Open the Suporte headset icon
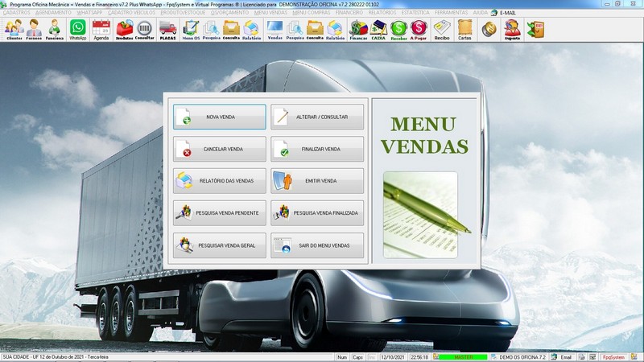The image size is (644, 362). coord(512,30)
